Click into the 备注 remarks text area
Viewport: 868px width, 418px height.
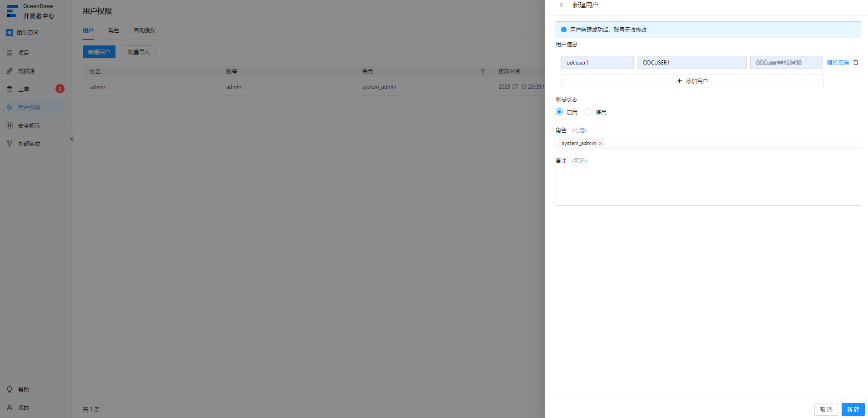(x=708, y=186)
